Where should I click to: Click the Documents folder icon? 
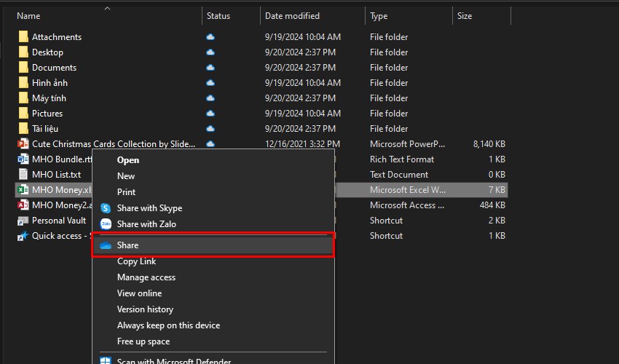tap(23, 68)
